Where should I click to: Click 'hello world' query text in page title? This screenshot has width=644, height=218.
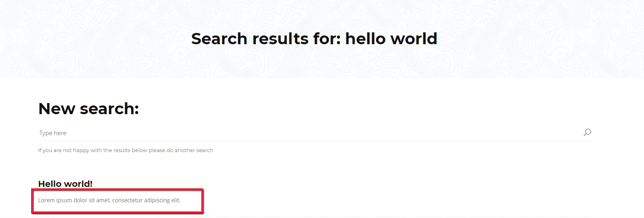[x=391, y=39]
